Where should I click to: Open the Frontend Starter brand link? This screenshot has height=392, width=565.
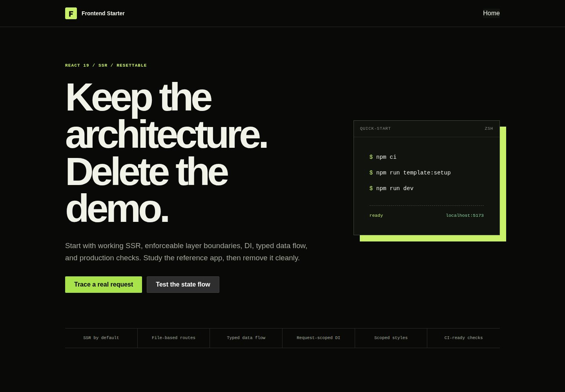pyautogui.click(x=95, y=13)
